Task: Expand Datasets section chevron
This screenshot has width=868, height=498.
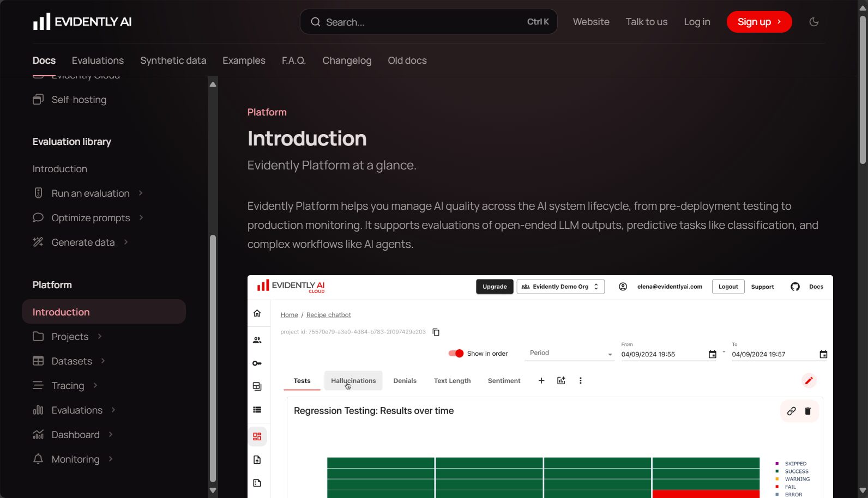Action: tap(103, 361)
